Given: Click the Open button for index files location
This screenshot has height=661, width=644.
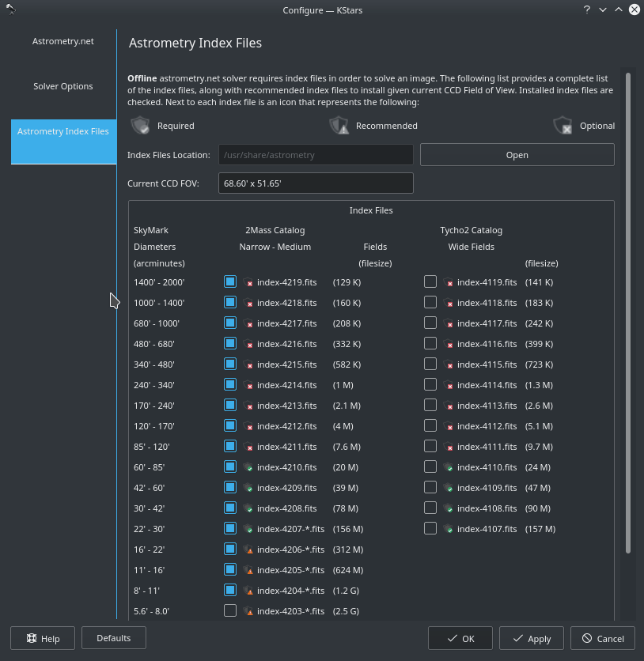Looking at the screenshot, I should coord(517,154).
